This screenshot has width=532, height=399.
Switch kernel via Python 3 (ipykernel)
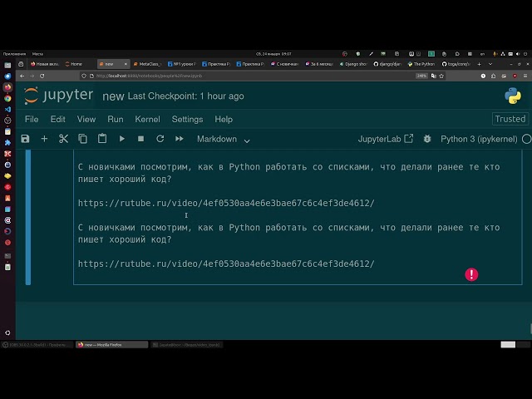click(x=479, y=139)
